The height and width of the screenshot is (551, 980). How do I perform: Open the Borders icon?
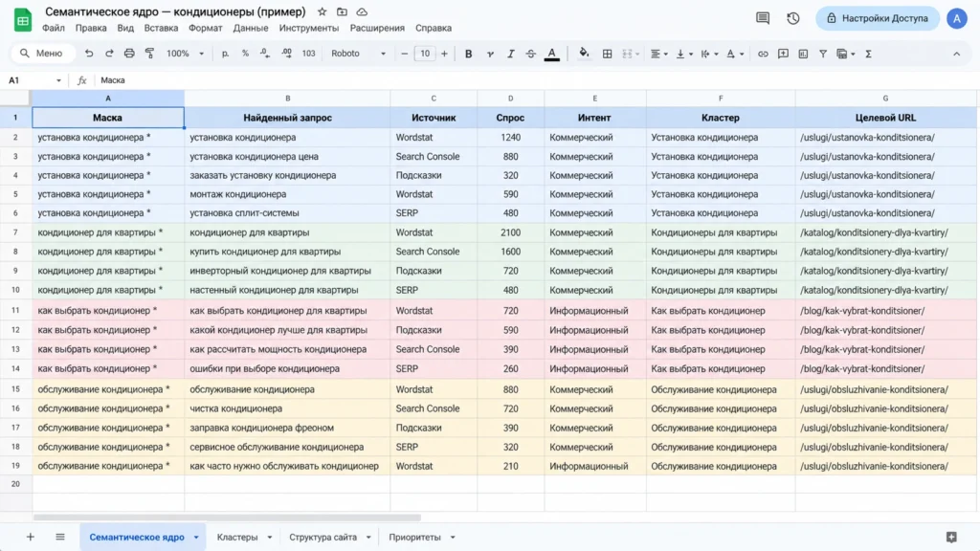(607, 54)
